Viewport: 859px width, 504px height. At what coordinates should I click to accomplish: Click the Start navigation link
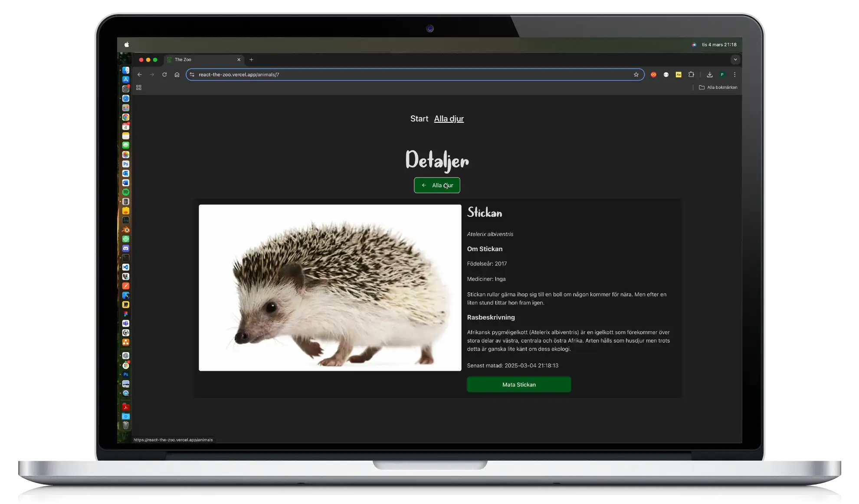click(x=419, y=119)
